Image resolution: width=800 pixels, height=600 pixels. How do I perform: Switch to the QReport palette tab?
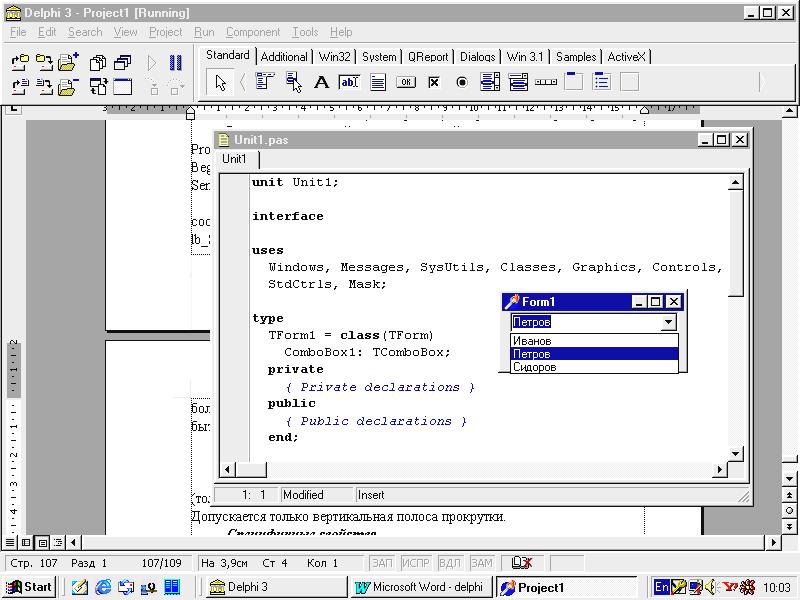coord(428,57)
